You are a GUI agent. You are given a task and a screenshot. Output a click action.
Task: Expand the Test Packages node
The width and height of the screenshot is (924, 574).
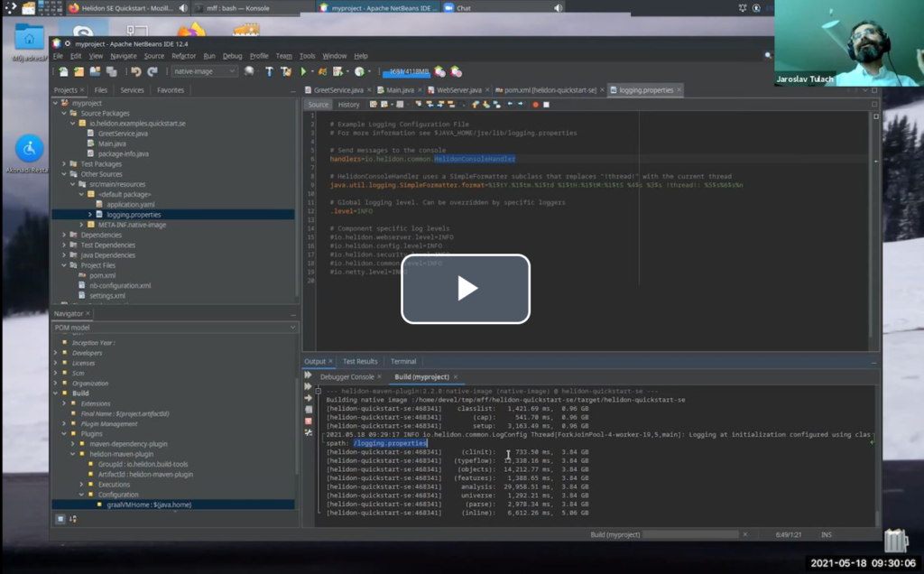pyautogui.click(x=64, y=164)
